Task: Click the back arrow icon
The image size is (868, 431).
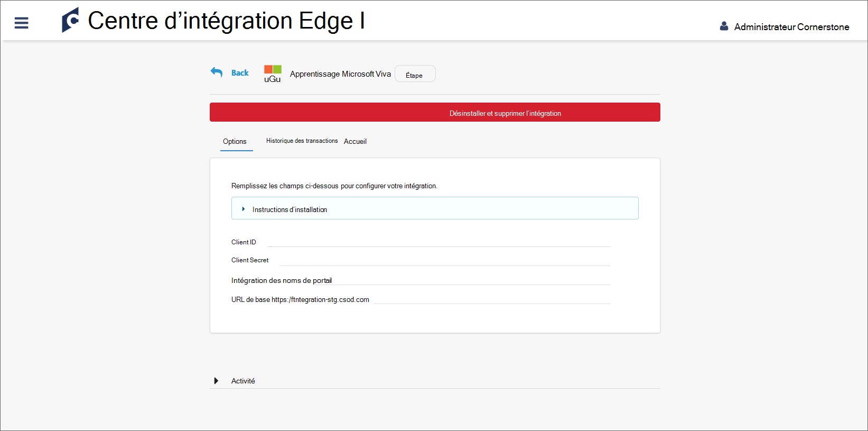Action: (x=217, y=72)
